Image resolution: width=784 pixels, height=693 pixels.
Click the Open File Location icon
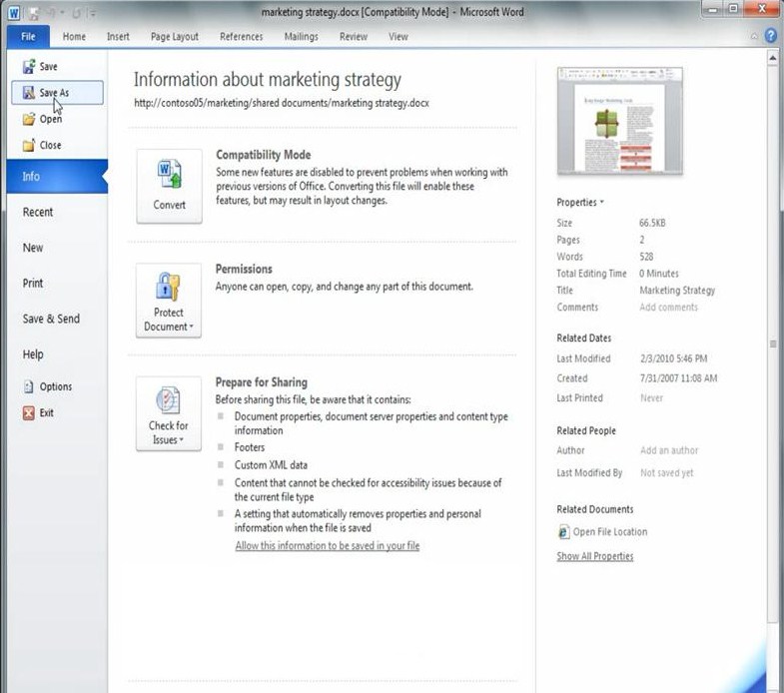click(563, 531)
